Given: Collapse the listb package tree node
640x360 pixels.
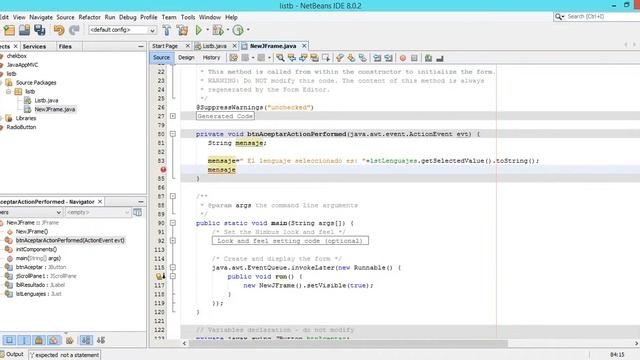Looking at the screenshot, I should pyautogui.click(x=8, y=91).
